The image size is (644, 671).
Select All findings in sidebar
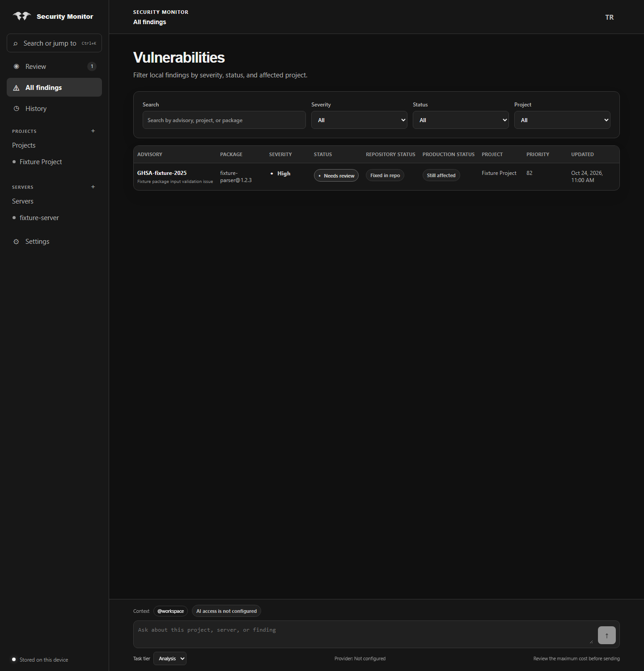[54, 88]
